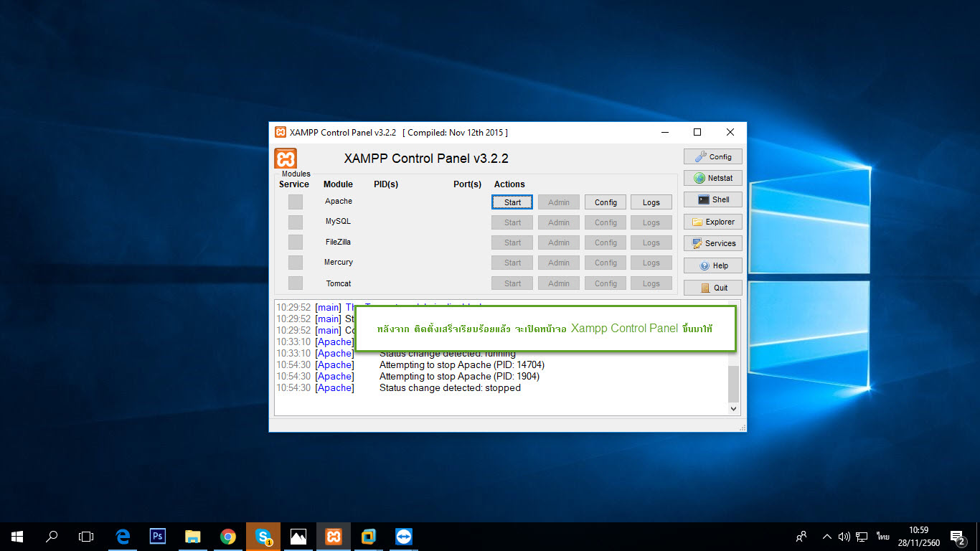Open the People icon in the taskbar
This screenshot has width=980, height=551.
click(801, 537)
